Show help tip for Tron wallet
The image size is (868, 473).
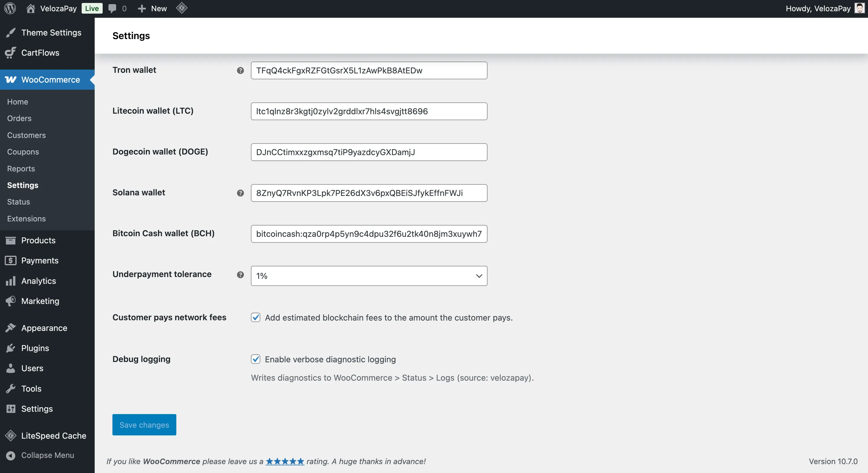tap(240, 70)
